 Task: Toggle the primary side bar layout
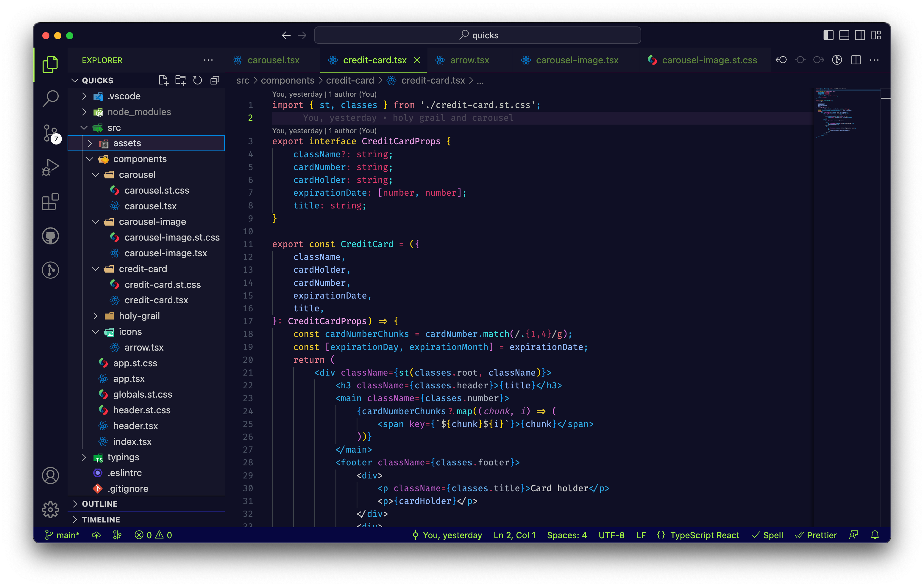coord(828,35)
